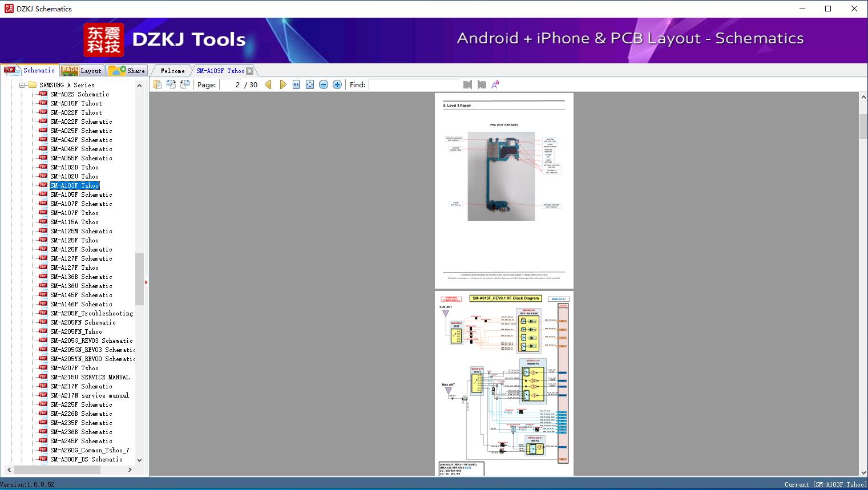Select SM-A145F Schematic

(x=81, y=295)
